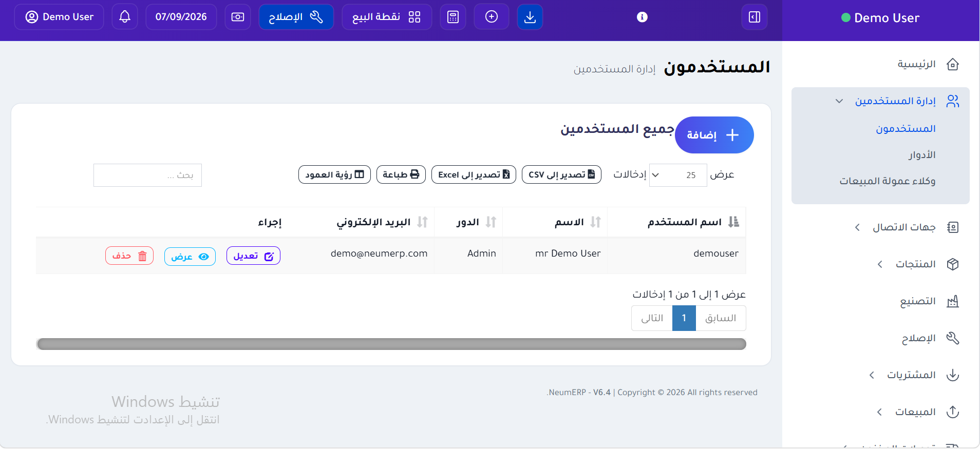Open التصنيع manufacturing menu item

pos(918,301)
